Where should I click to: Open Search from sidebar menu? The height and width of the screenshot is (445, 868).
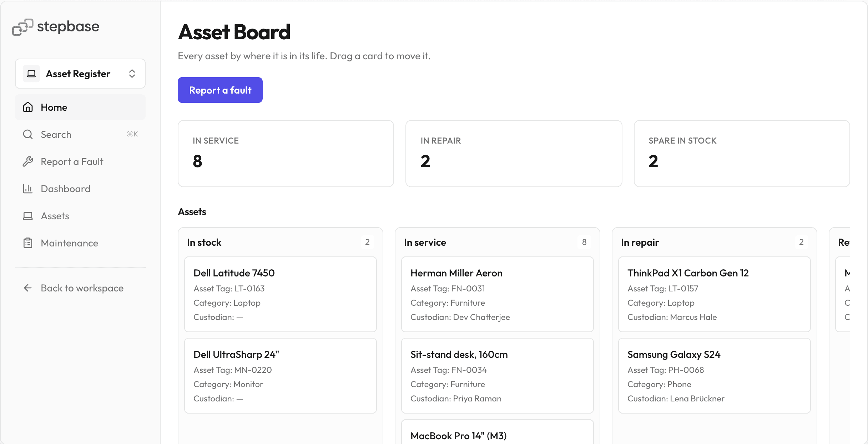pos(80,134)
